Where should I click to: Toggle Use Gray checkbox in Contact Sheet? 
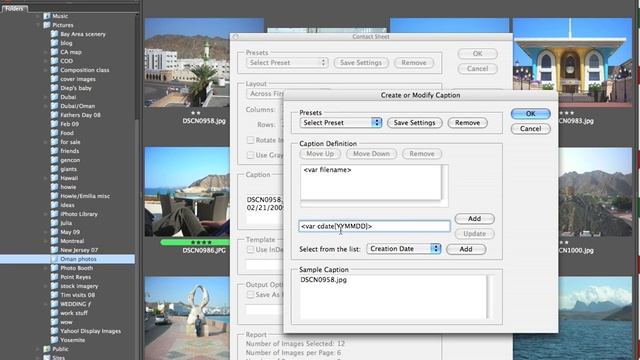point(250,155)
